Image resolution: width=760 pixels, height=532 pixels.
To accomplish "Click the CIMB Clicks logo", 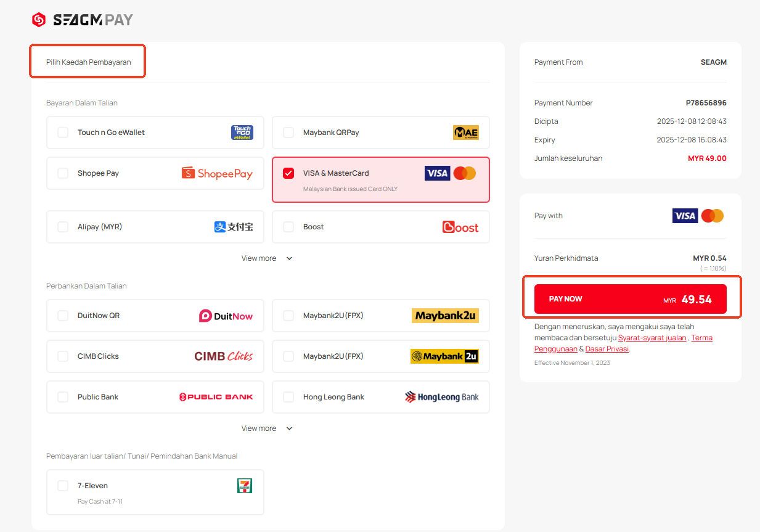I will pos(223,356).
